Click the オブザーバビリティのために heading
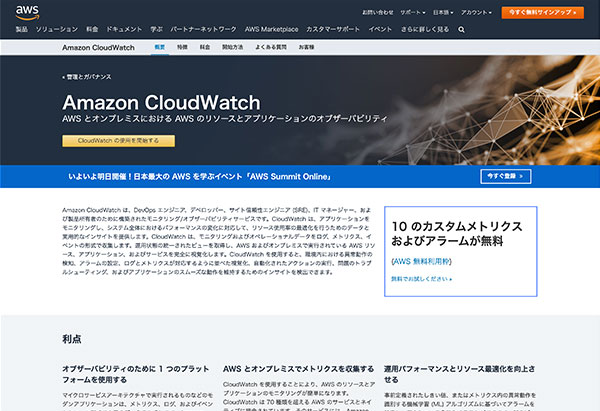The image size is (600, 411). click(x=136, y=374)
